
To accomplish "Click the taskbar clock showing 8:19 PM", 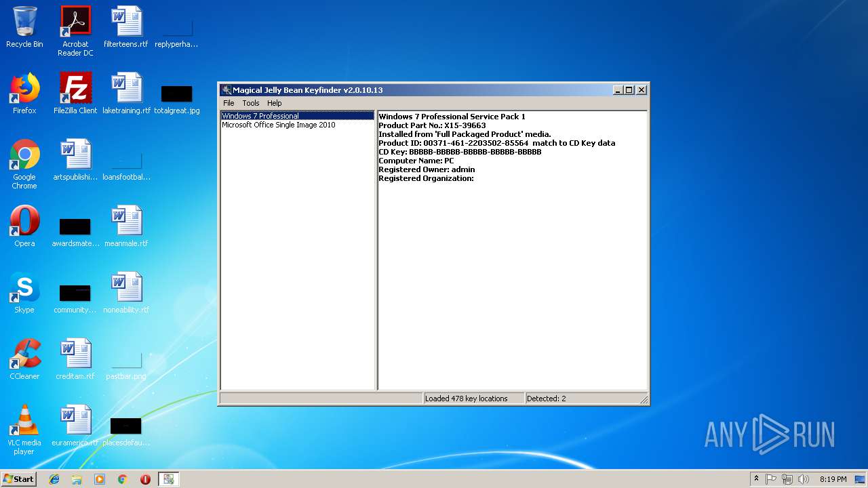I will (833, 479).
